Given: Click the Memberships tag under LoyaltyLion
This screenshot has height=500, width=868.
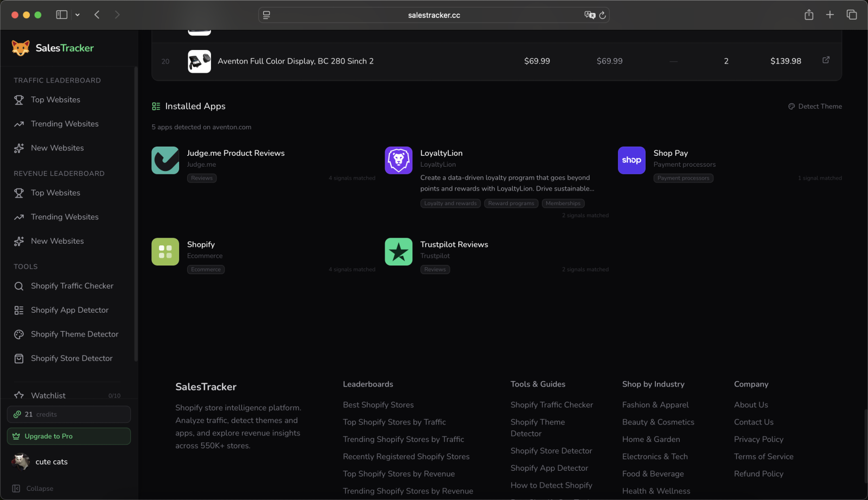Looking at the screenshot, I should click(x=563, y=204).
